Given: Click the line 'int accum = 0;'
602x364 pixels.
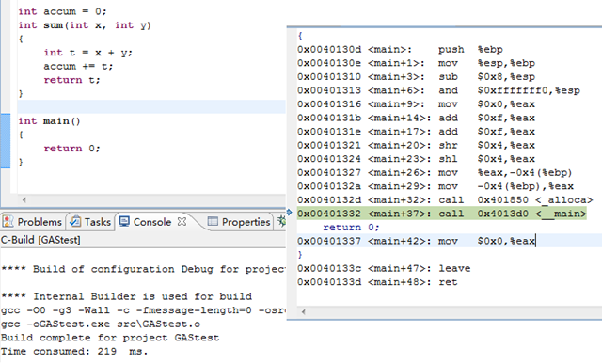Looking at the screenshot, I should (62, 11).
